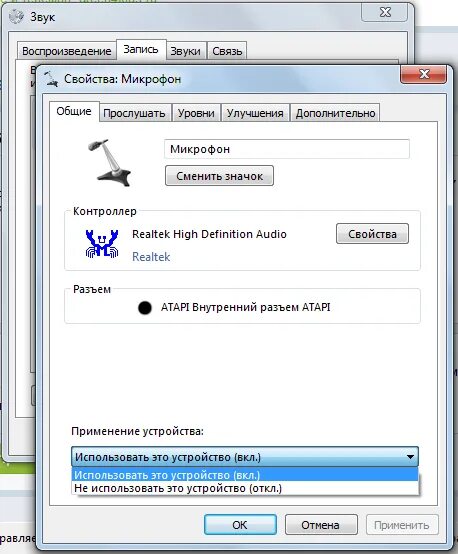Click the Сменить значок button
This screenshot has height=554, width=458.
point(219,176)
